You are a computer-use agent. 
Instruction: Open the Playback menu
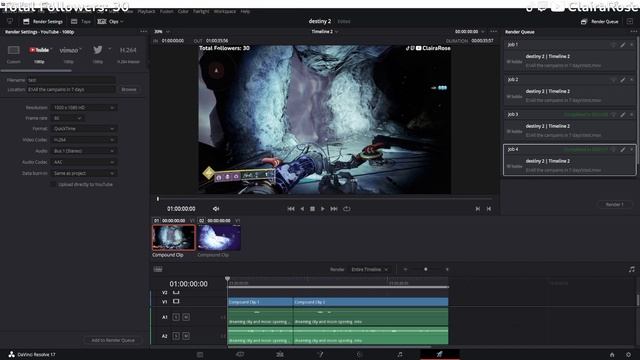click(146, 11)
